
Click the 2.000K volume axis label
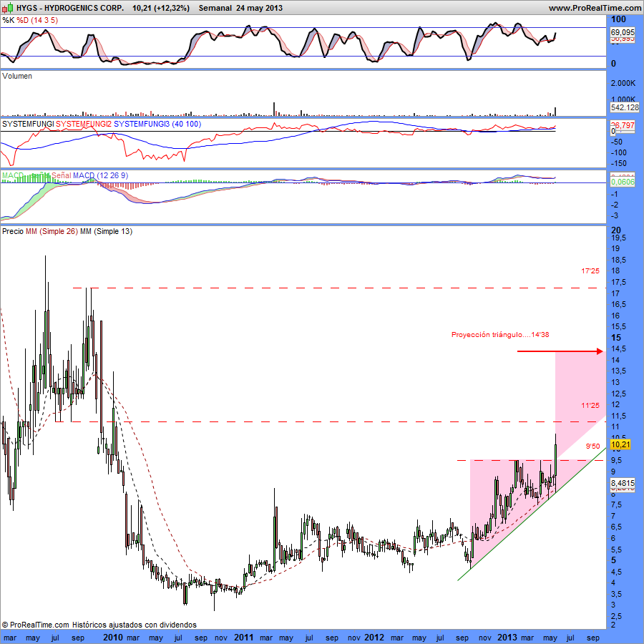point(623,83)
